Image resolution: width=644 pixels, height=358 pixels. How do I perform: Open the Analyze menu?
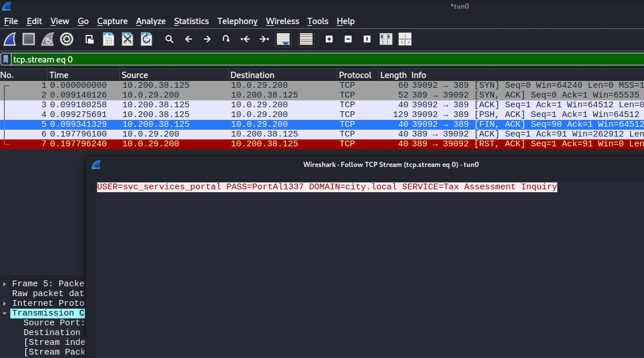(x=151, y=21)
